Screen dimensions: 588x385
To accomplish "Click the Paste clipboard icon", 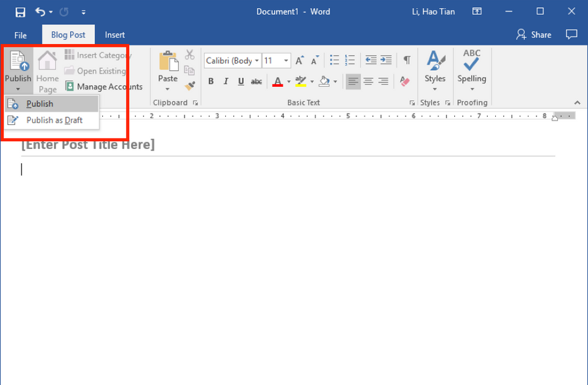I will pos(168,61).
